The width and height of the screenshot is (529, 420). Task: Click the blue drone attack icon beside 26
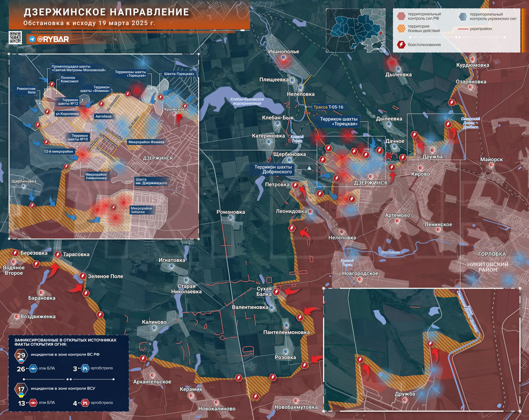click(33, 369)
